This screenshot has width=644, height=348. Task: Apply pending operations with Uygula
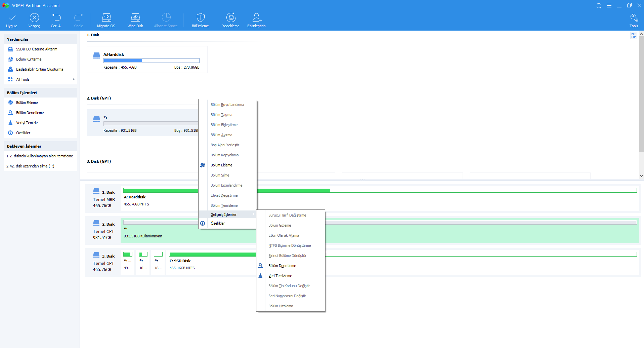coord(12,21)
